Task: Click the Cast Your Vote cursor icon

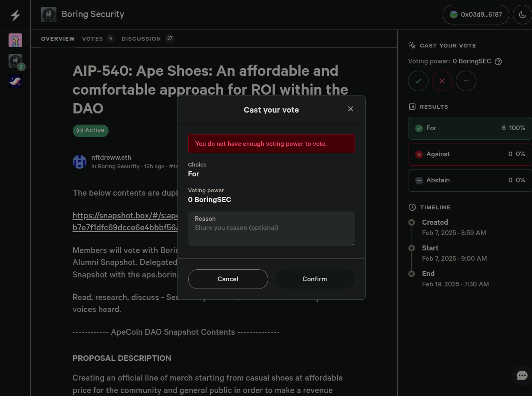Action: coord(412,45)
